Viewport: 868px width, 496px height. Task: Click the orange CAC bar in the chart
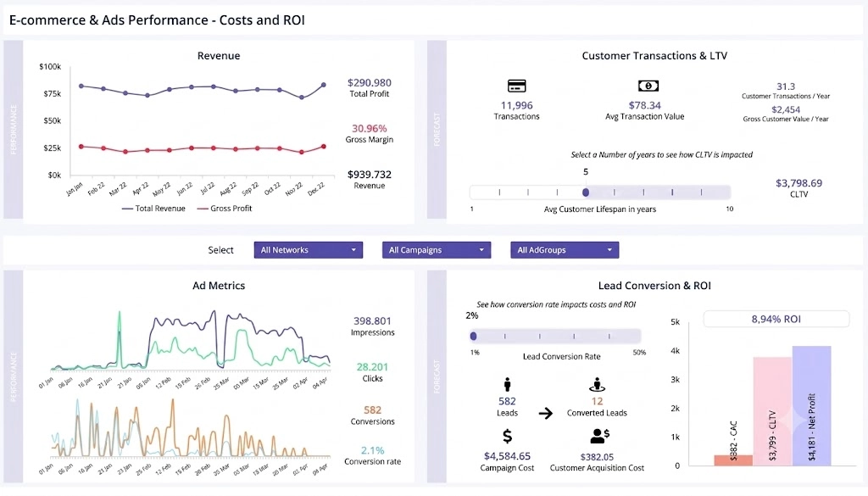click(733, 460)
